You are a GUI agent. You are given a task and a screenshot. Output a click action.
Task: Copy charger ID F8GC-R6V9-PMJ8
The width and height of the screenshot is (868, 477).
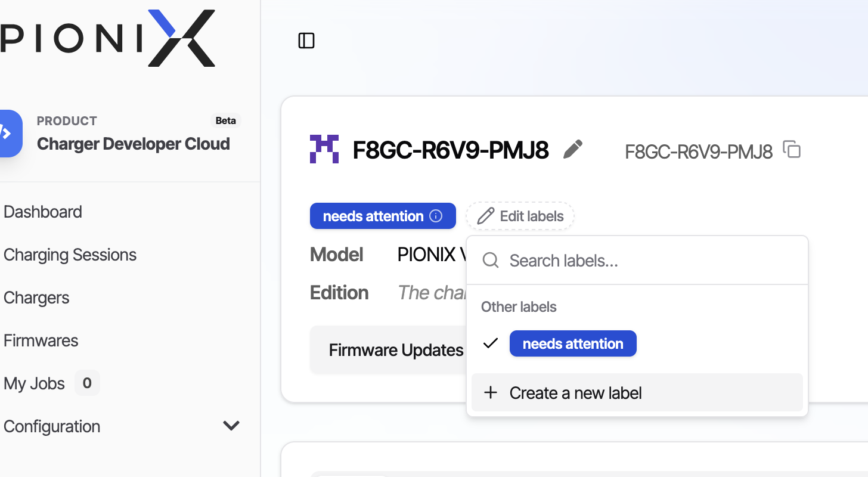pyautogui.click(x=792, y=149)
